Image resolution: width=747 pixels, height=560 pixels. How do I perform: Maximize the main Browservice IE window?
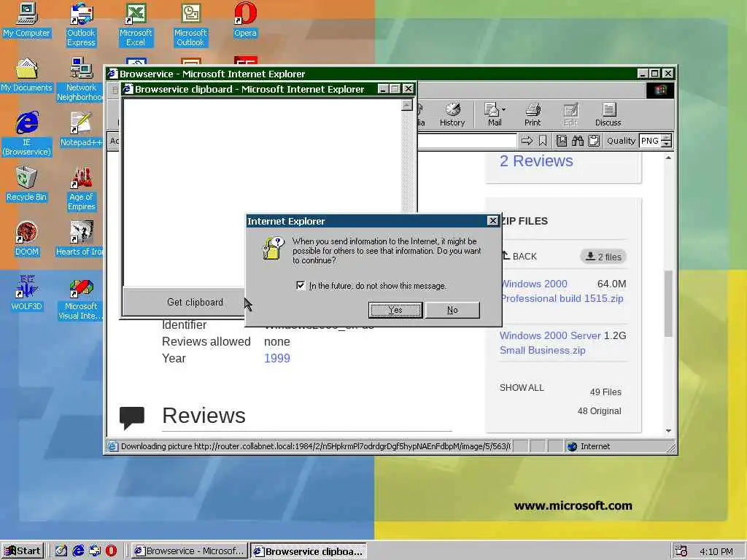point(655,74)
